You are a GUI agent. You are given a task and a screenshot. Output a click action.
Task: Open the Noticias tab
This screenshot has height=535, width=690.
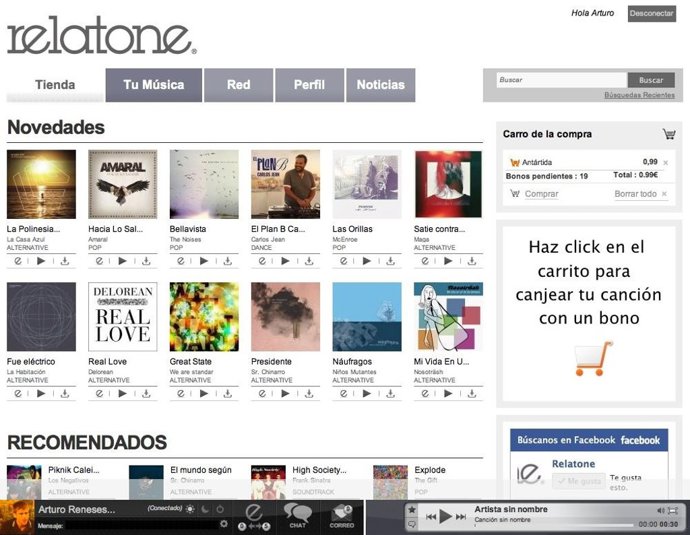[x=380, y=85]
